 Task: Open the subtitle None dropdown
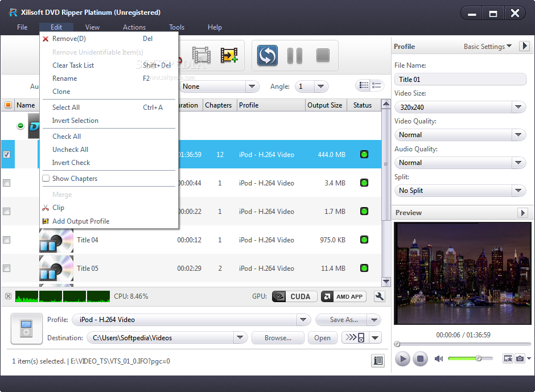pyautogui.click(x=252, y=86)
